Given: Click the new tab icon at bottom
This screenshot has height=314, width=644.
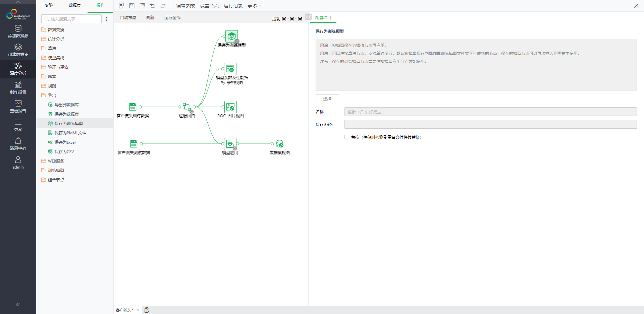Looking at the screenshot, I should pyautogui.click(x=147, y=310).
